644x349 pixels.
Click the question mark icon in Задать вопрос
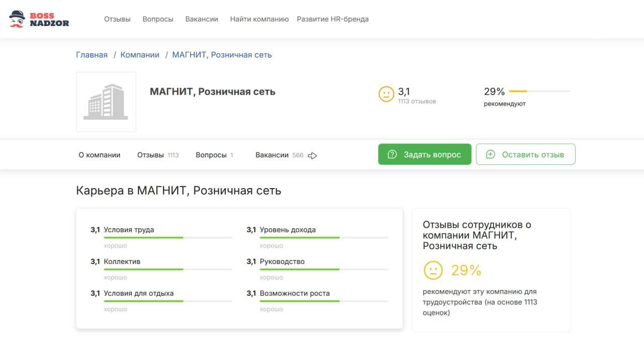(x=392, y=154)
